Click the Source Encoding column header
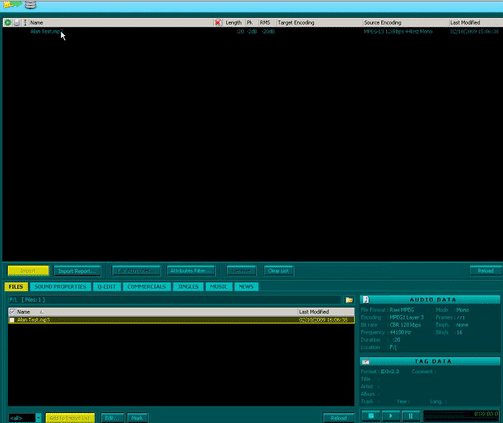503x423 pixels. click(405, 23)
